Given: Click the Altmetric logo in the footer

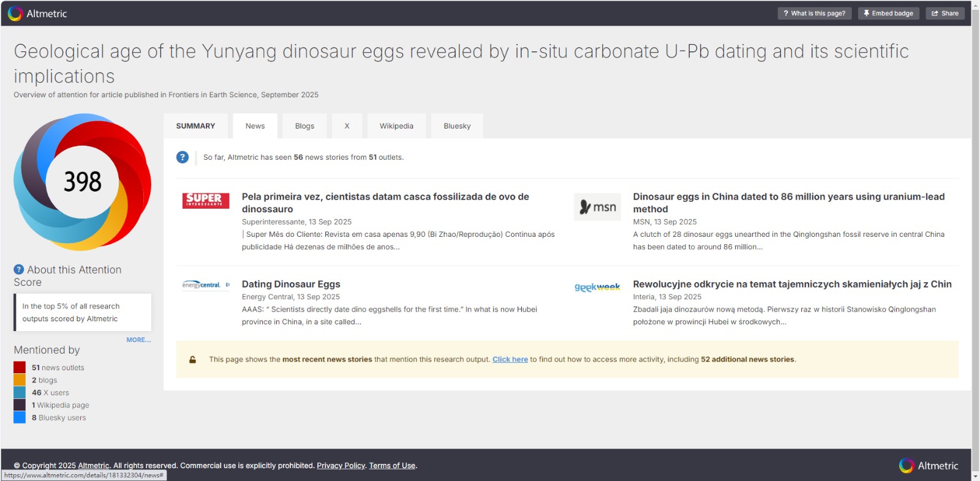Looking at the screenshot, I should [x=929, y=466].
